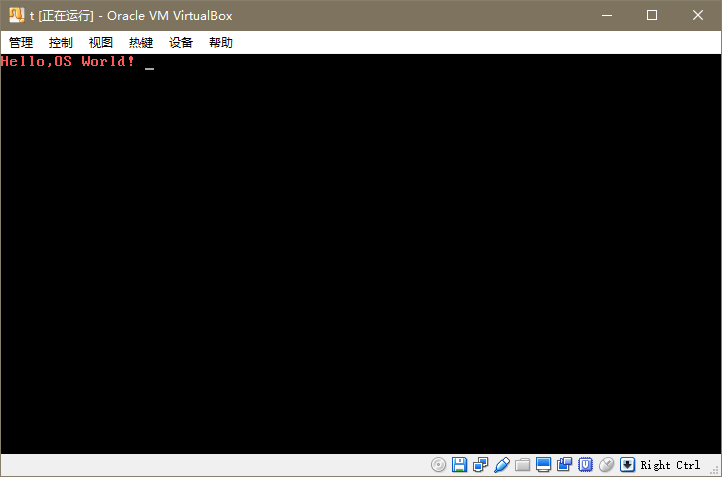Screen dimensions: 722x477
Task: Click the floppy disk status icon
Action: click(459, 465)
